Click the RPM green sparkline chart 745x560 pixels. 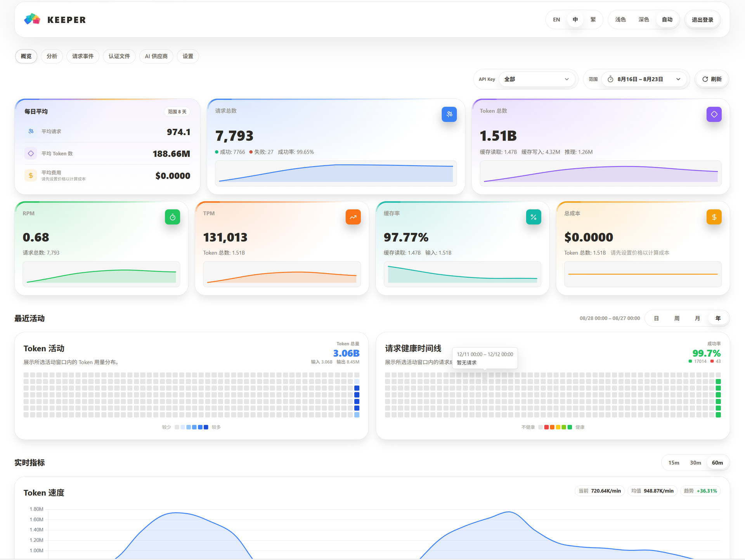(x=101, y=274)
